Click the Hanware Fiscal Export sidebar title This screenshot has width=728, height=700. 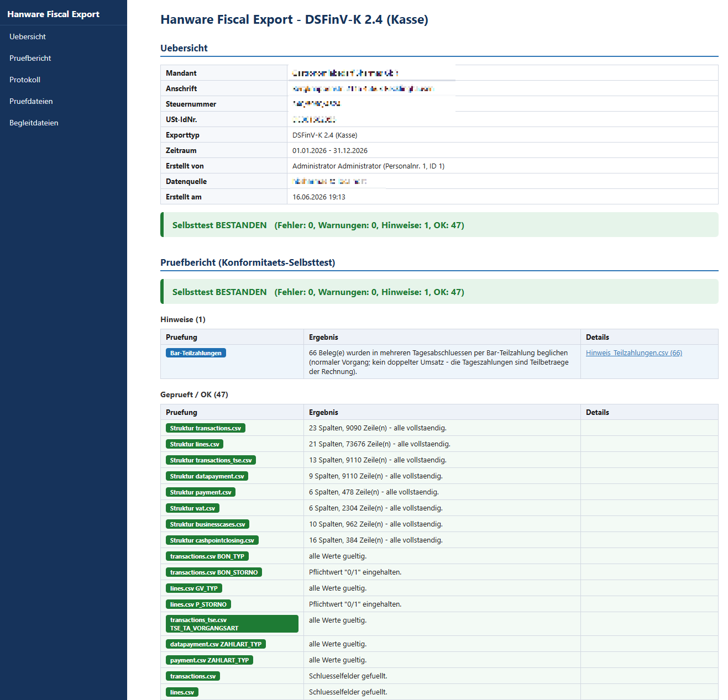[54, 14]
